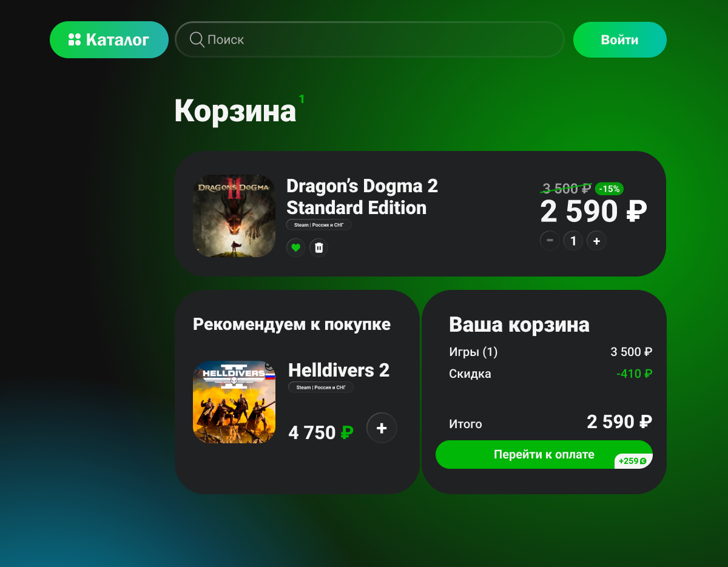Click Steam region tag under Helldivers 2

pyautogui.click(x=320, y=387)
